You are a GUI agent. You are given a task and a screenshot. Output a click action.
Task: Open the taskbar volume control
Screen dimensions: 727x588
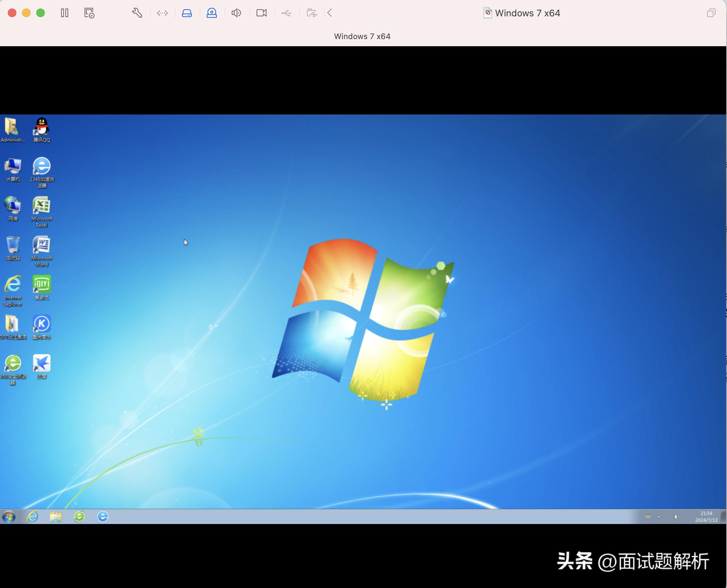[x=676, y=517]
